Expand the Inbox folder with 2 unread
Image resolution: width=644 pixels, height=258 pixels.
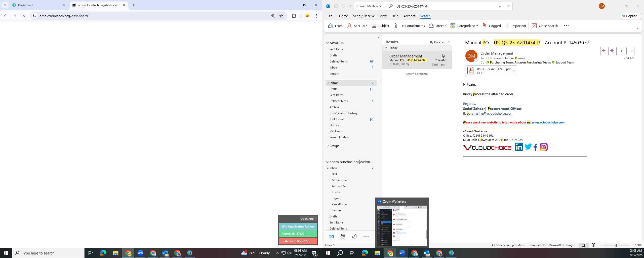pyautogui.click(x=328, y=83)
